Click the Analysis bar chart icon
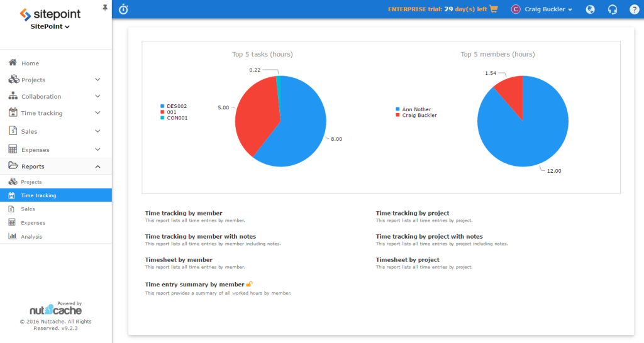The image size is (644, 343). [x=12, y=236]
